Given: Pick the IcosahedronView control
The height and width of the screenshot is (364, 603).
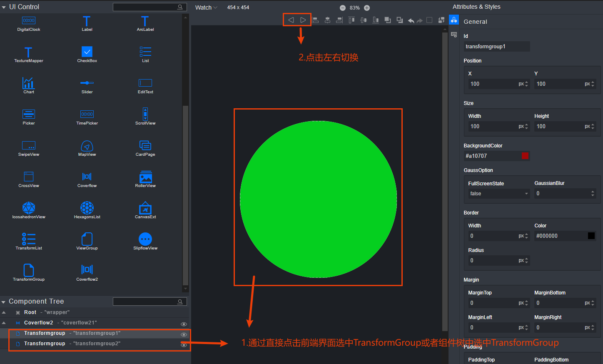Looking at the screenshot, I should (x=29, y=207).
